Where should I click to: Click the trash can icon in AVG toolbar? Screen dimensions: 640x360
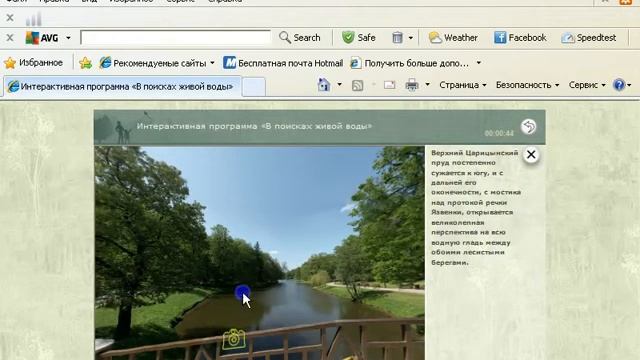[x=397, y=38]
